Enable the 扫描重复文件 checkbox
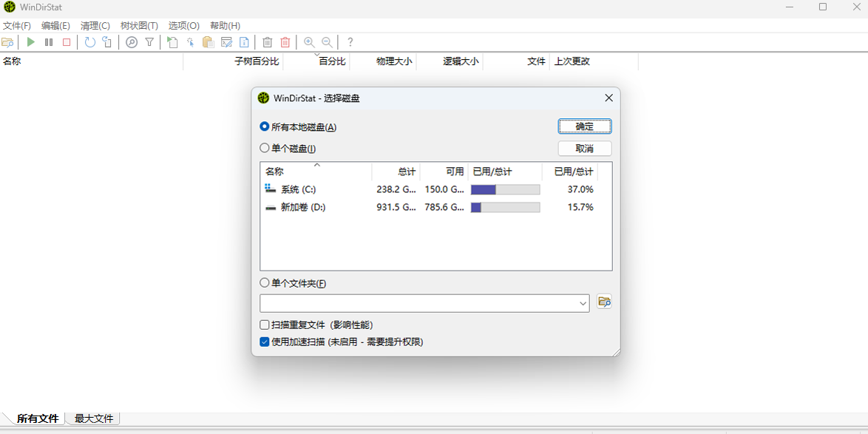The image size is (868, 434). click(x=265, y=325)
